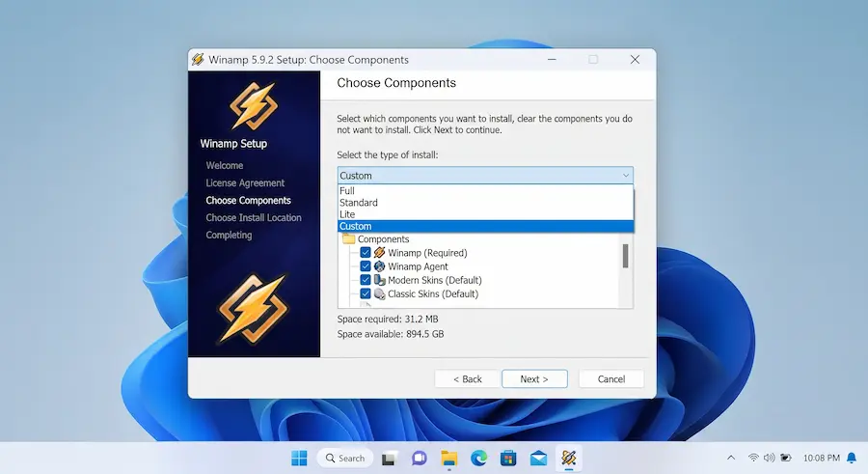868x474 pixels.
Task: Continue setup with the Next button
Action: (534, 378)
